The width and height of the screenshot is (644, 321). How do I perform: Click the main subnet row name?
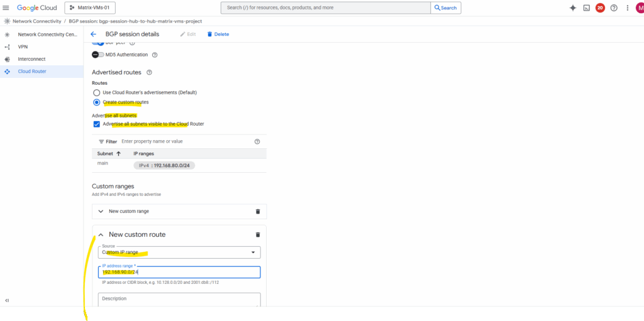(x=103, y=163)
